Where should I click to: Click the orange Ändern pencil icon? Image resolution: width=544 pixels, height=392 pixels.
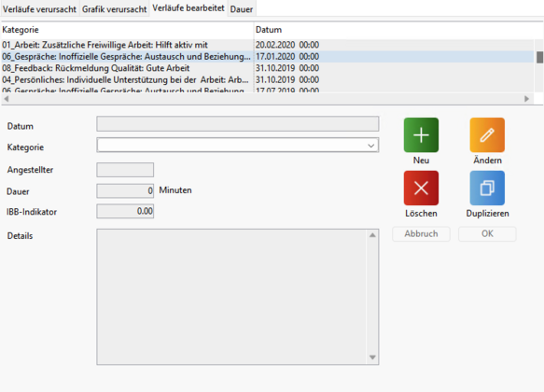[487, 135]
